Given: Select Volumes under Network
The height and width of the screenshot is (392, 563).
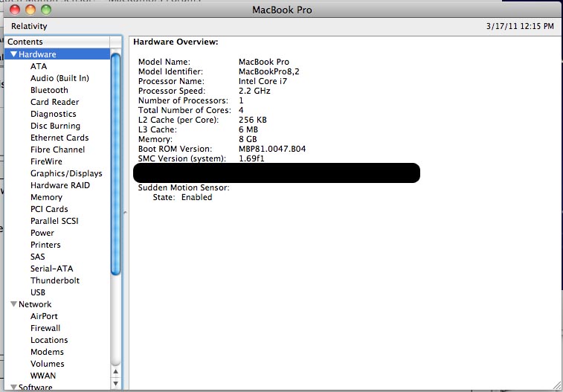Looking at the screenshot, I should [48, 364].
